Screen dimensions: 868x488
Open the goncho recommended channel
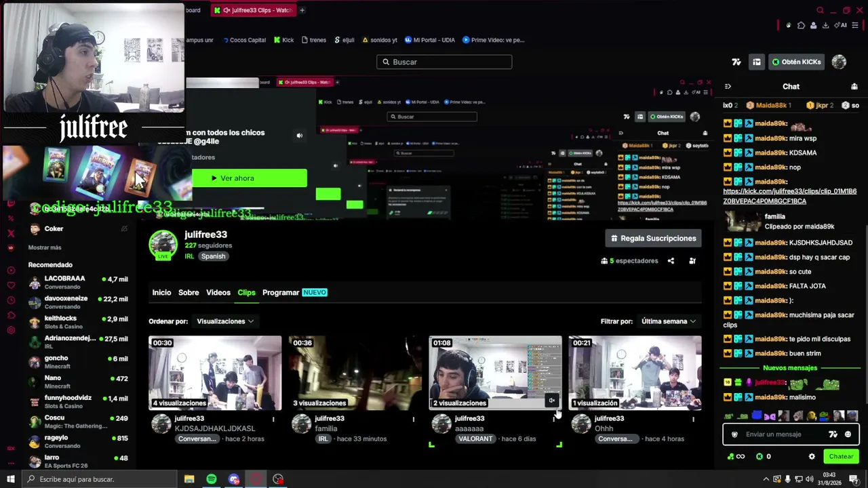pyautogui.click(x=78, y=362)
